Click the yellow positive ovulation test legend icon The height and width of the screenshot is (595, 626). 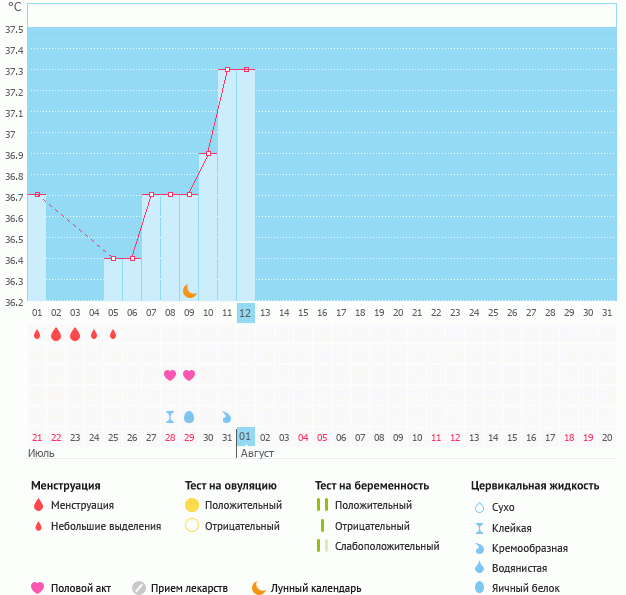192,505
